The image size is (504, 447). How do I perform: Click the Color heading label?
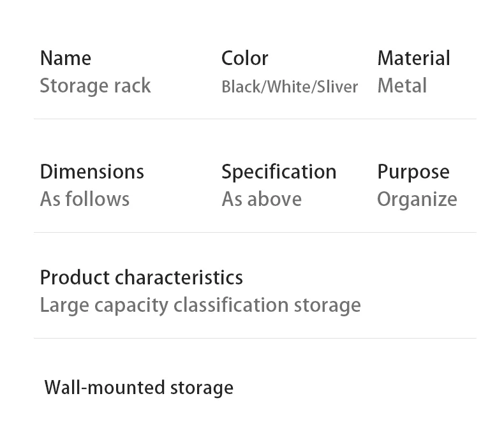[x=244, y=58]
